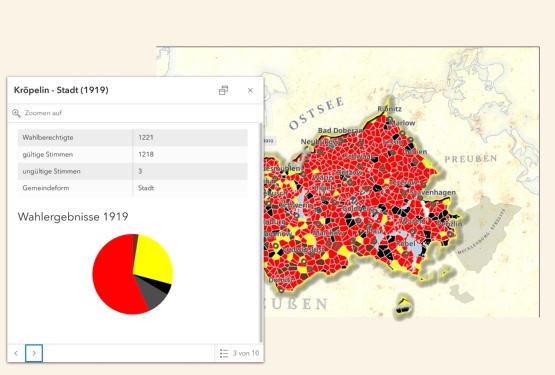Screen dimensions: 555x375
Task: Click the gültige Stimmen value 1218
Action: tap(146, 154)
